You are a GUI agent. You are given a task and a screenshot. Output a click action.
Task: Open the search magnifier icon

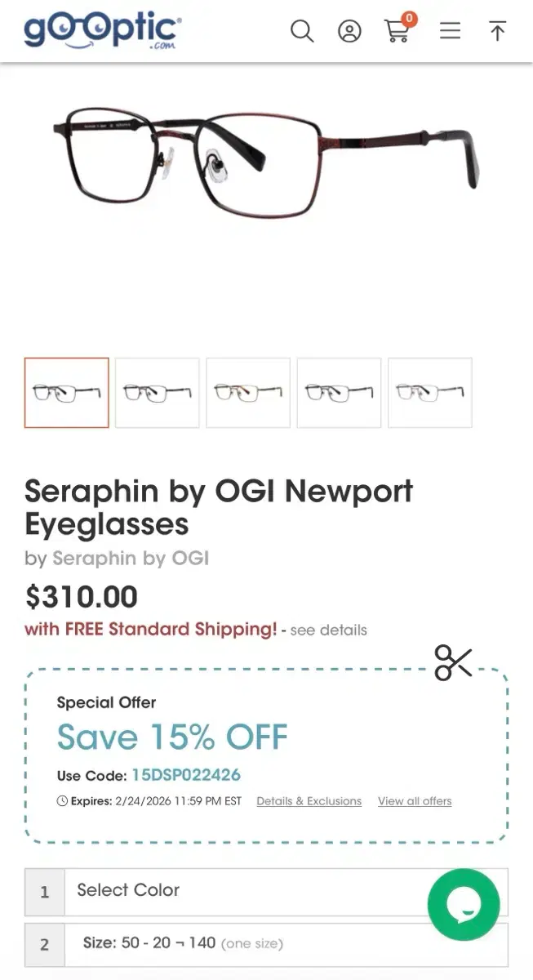302,31
